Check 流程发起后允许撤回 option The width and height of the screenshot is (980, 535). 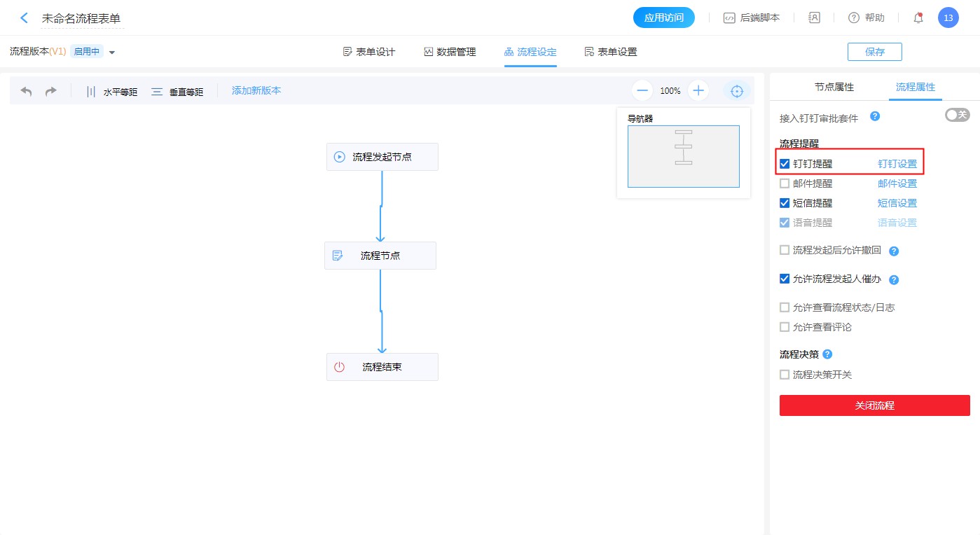pos(785,250)
